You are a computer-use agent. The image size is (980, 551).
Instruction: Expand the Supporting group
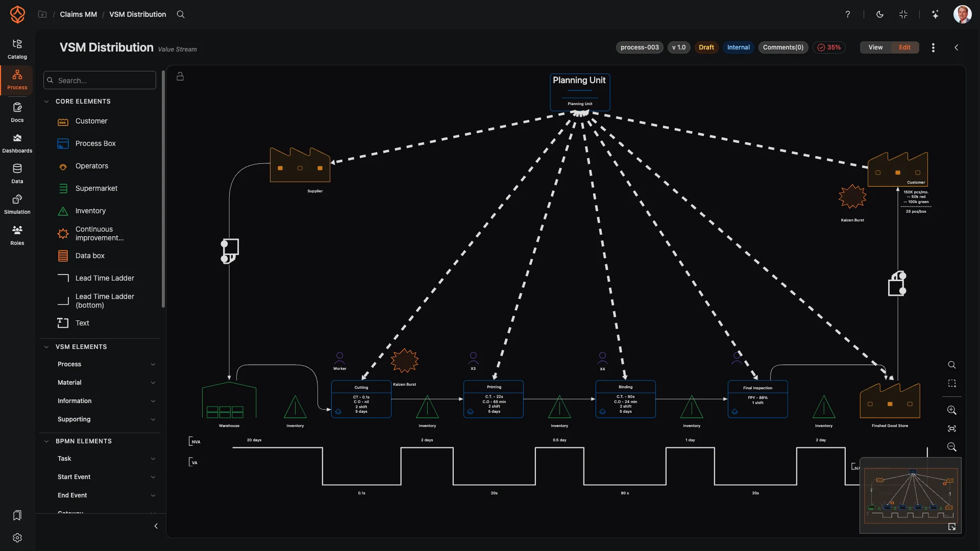click(x=106, y=419)
